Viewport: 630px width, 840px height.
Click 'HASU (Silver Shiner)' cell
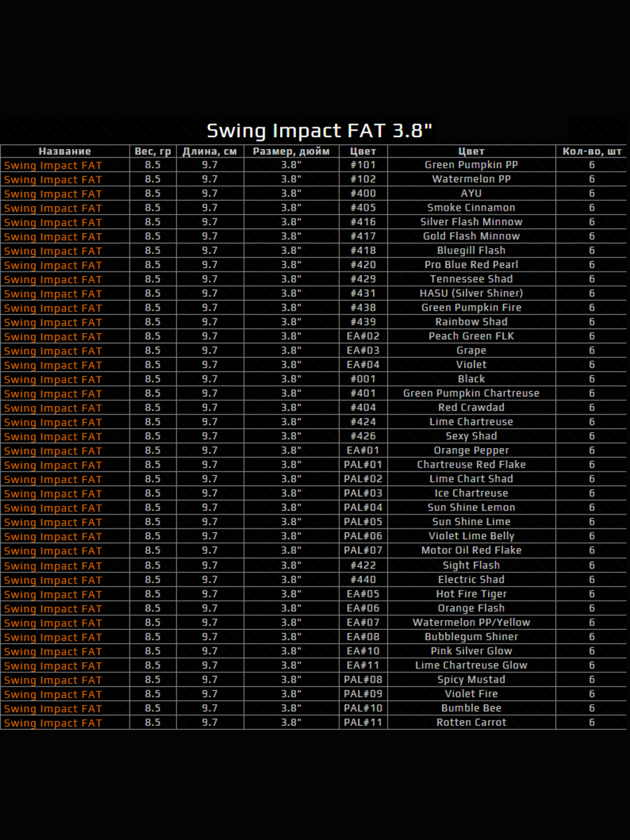[x=472, y=293]
